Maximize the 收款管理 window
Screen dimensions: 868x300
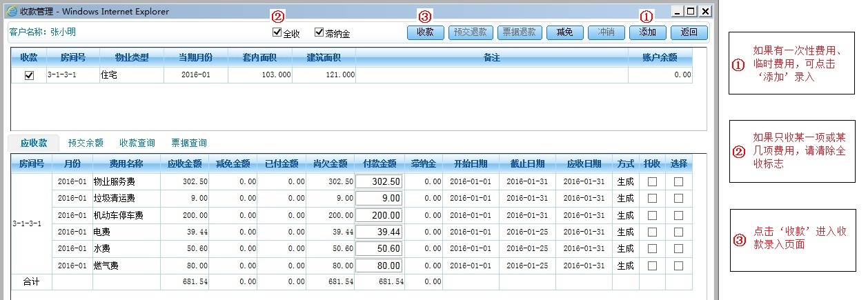coord(690,11)
